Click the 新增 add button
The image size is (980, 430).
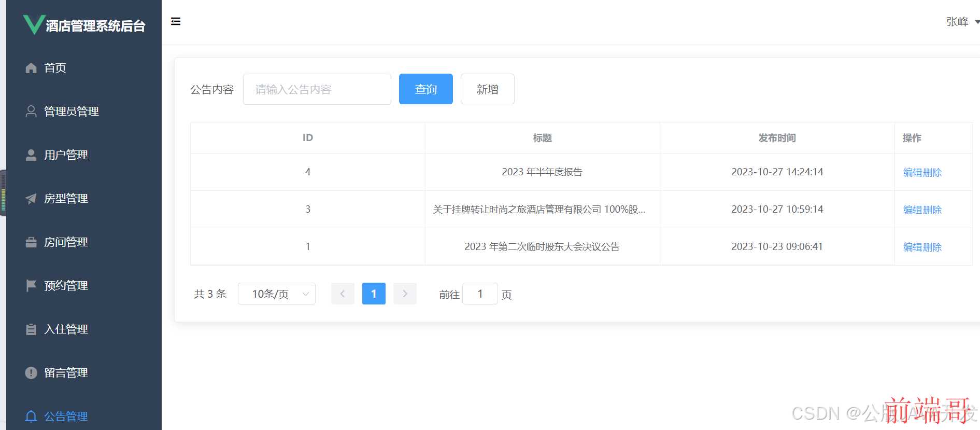point(488,89)
